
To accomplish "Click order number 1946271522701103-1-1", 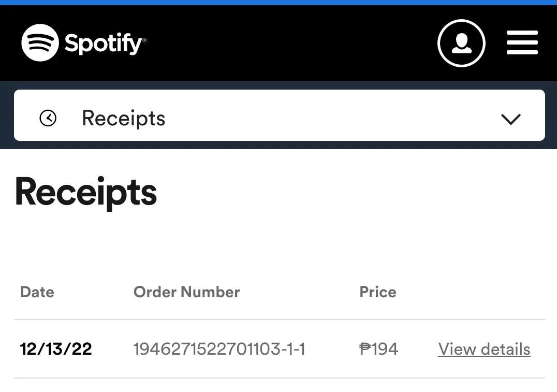I will [x=219, y=349].
